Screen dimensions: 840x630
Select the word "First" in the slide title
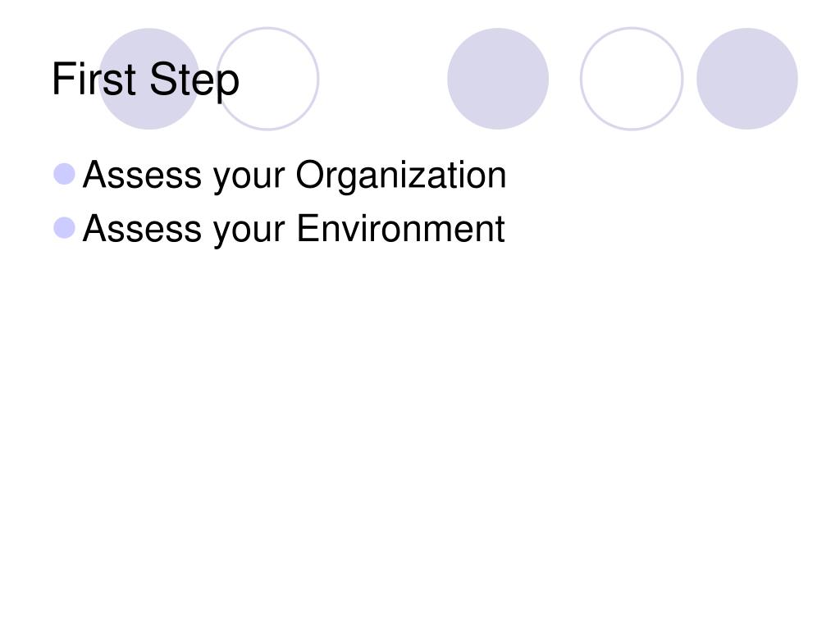tap(94, 80)
